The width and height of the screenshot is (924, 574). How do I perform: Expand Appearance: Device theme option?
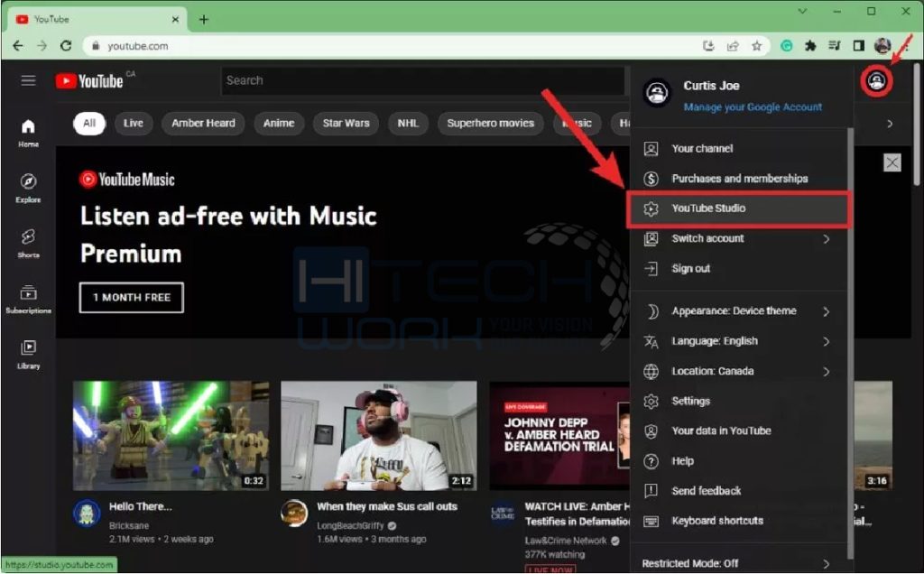[738, 311]
